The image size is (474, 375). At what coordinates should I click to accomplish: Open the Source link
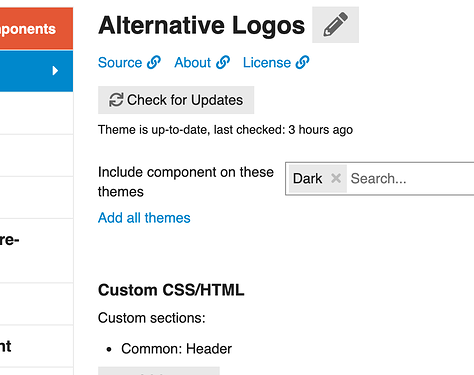(129, 63)
